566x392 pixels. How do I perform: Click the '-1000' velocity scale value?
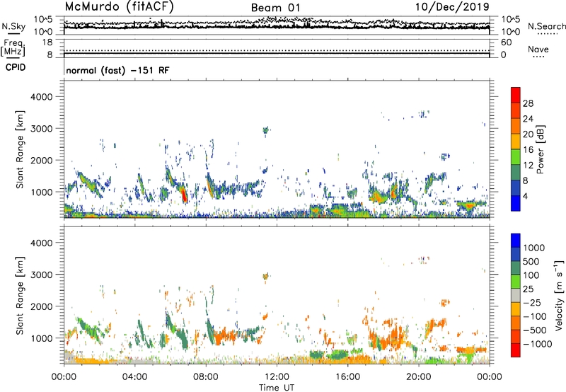click(x=537, y=344)
